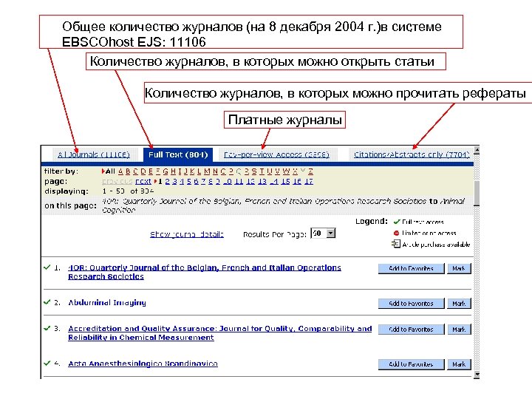Click the Limited or no access legend icon

(396, 233)
